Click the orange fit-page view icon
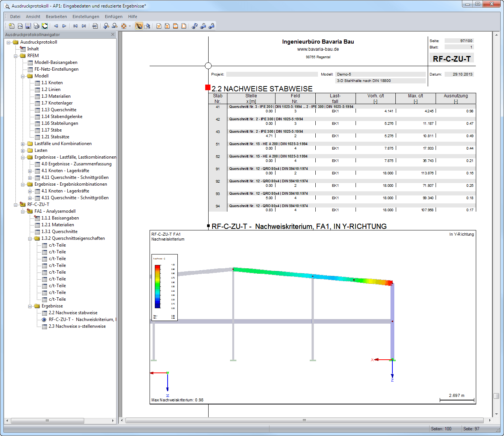The width and height of the screenshot is (504, 436). pos(124,26)
